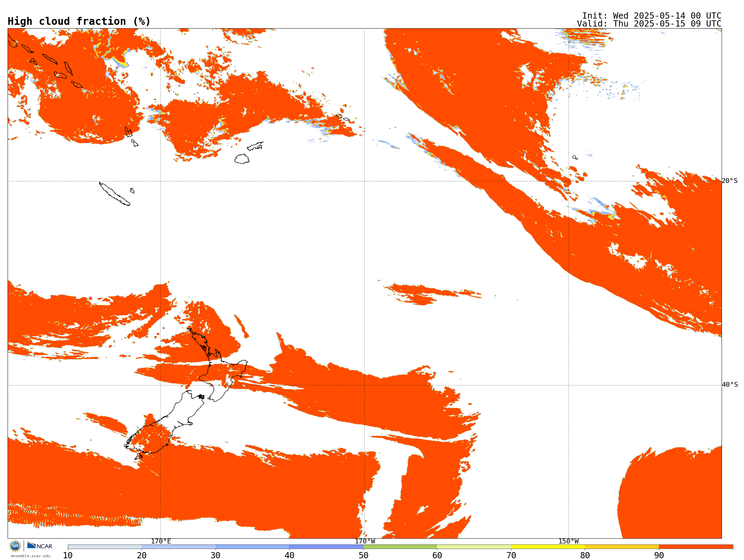
Task: Click the colorbar tick label 20
Action: point(142,556)
